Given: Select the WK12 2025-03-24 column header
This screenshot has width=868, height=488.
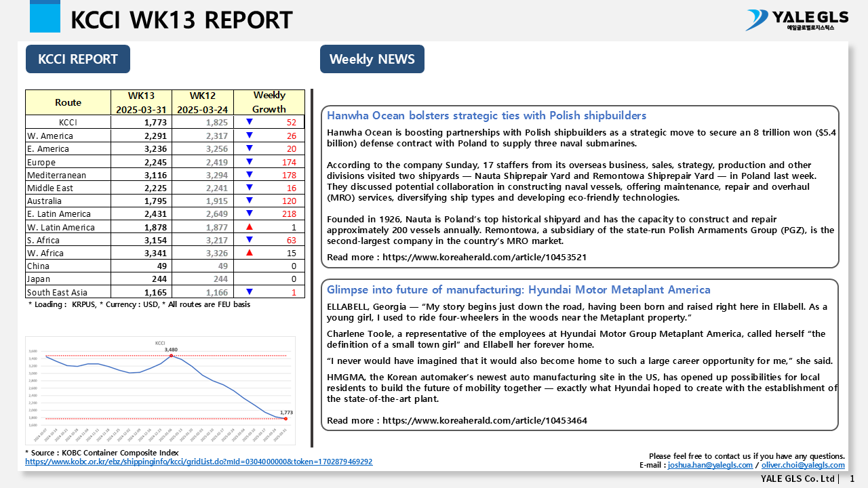Looking at the screenshot, I should coord(202,102).
